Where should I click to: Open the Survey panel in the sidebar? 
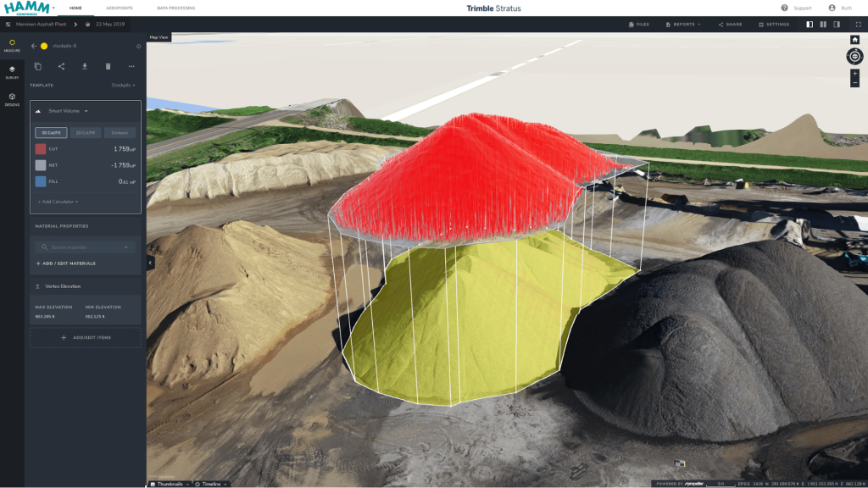(x=12, y=71)
